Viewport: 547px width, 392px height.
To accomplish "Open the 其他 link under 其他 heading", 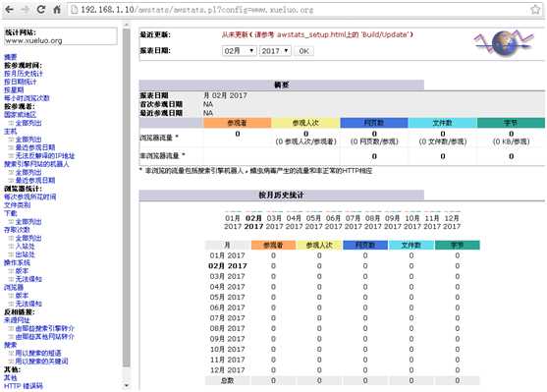I will (10, 377).
